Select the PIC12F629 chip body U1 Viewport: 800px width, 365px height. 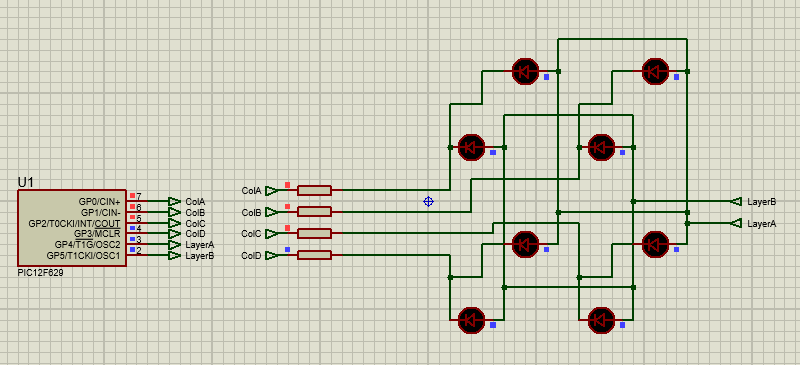click(72, 228)
